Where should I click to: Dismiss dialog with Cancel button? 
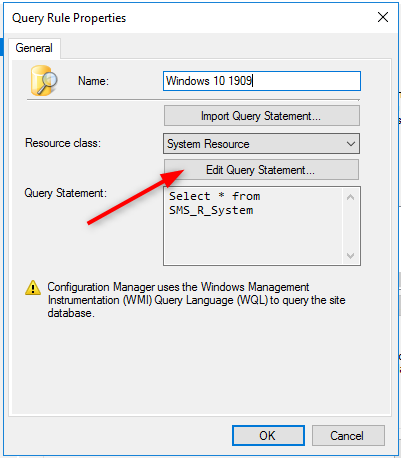click(348, 436)
